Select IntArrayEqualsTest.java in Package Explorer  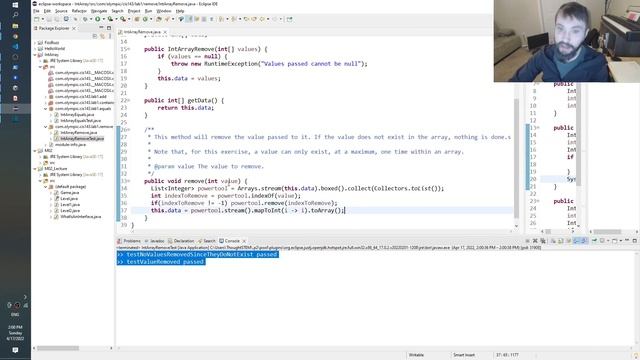pyautogui.click(x=80, y=121)
